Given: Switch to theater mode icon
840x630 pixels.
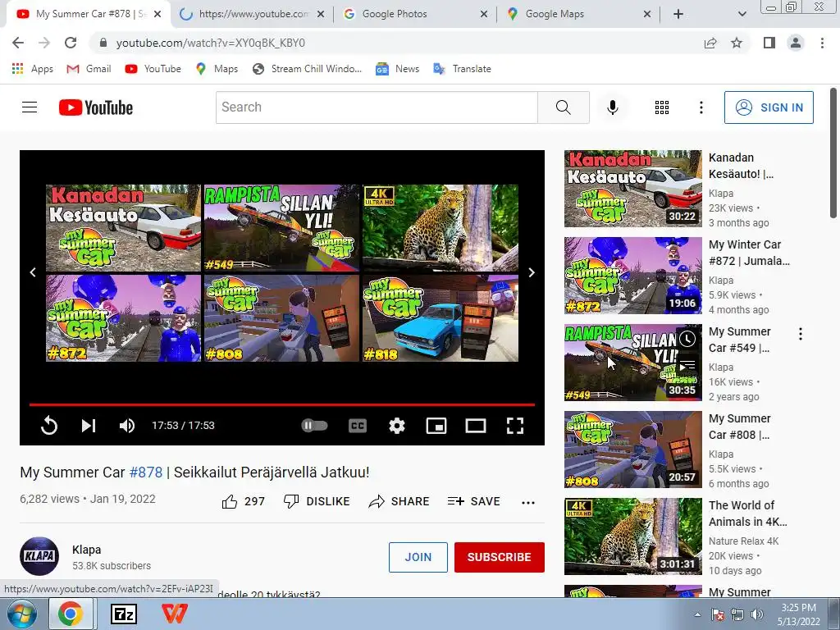Looking at the screenshot, I should [x=476, y=426].
